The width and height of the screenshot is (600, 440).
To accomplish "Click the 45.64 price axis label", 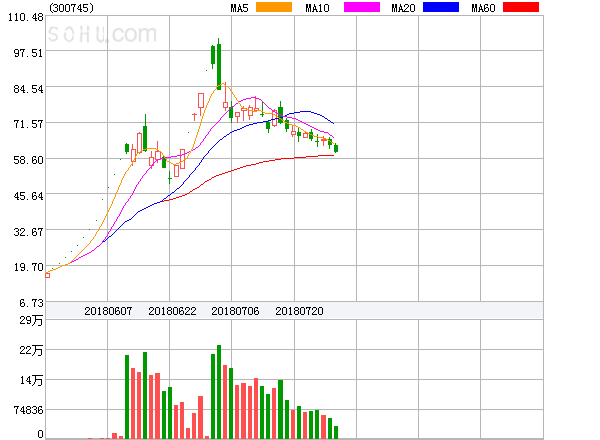I will click(28, 196).
